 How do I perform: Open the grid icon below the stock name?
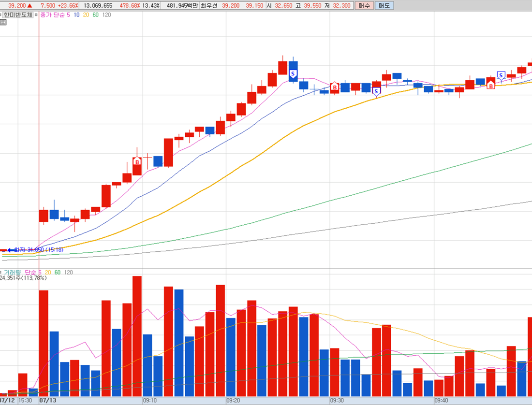[x=3, y=22]
